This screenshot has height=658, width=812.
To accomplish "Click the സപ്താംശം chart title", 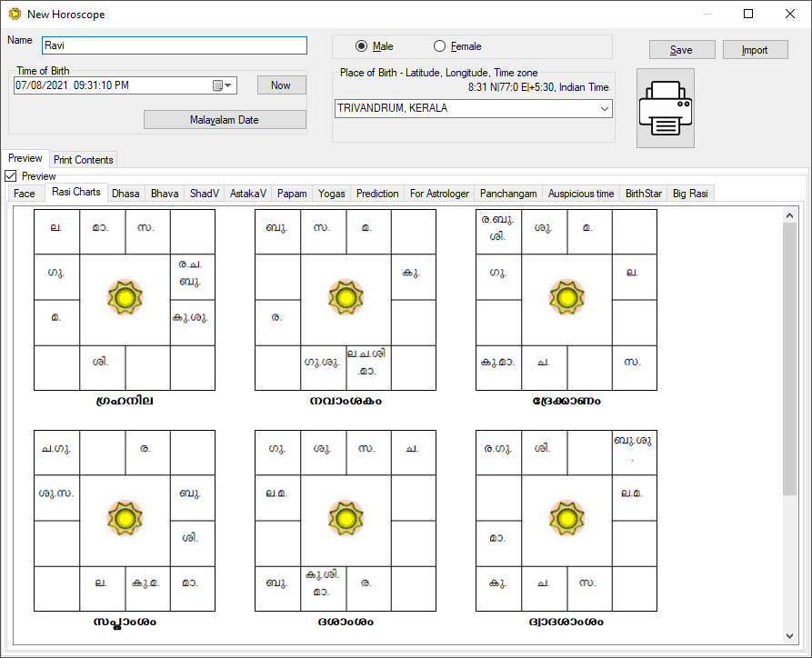I will click(125, 622).
